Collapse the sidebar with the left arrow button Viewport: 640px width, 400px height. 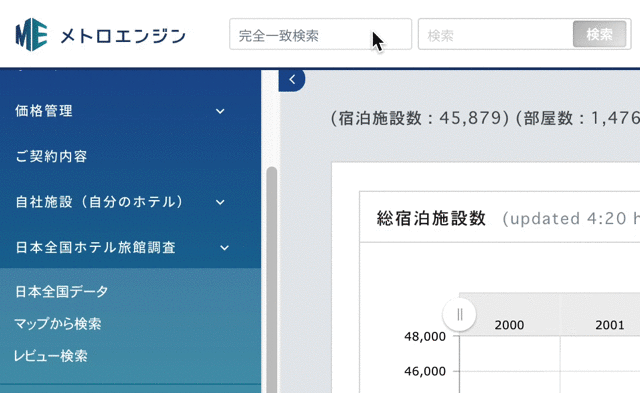coord(291,79)
